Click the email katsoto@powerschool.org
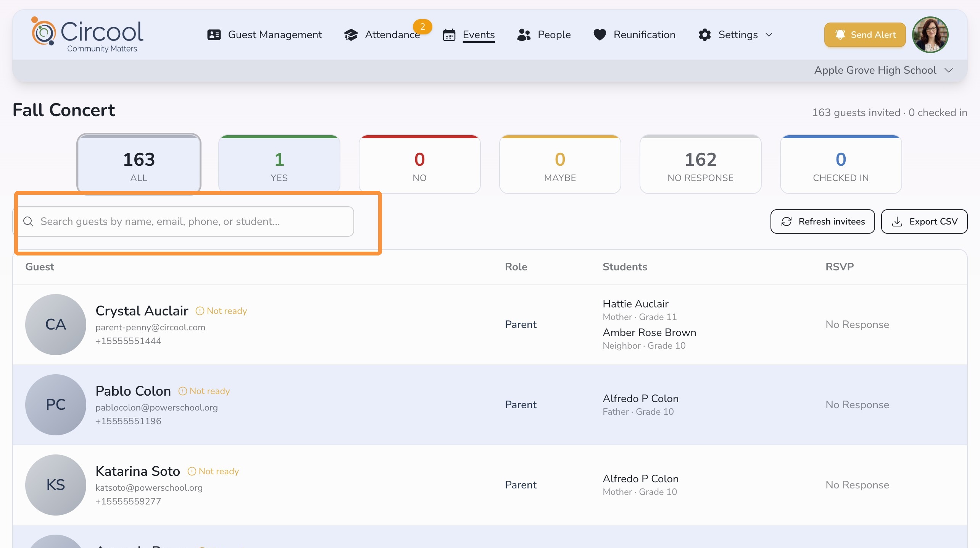Screen dimensions: 980x548 click(x=149, y=488)
